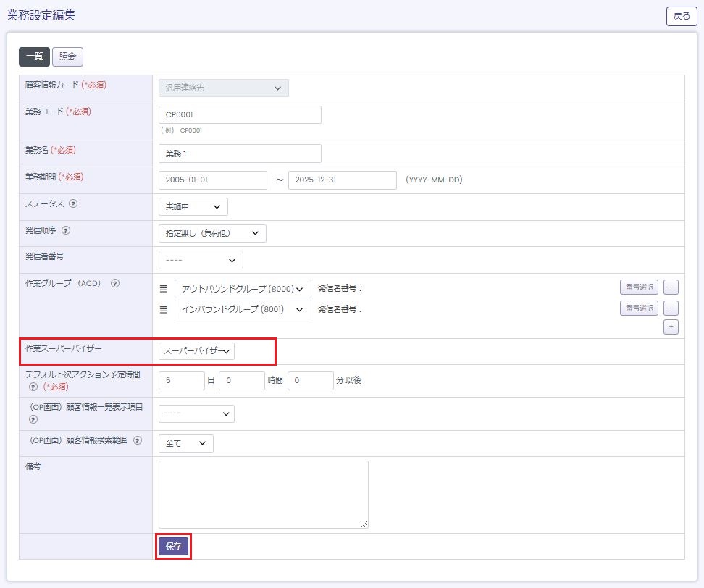Screen dimensions: 704x588
Task: Add work group with plus button
Action: [671, 327]
